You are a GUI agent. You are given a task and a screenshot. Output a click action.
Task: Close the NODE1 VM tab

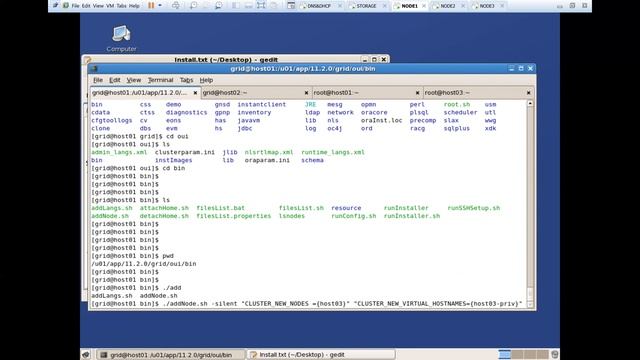(x=424, y=6)
